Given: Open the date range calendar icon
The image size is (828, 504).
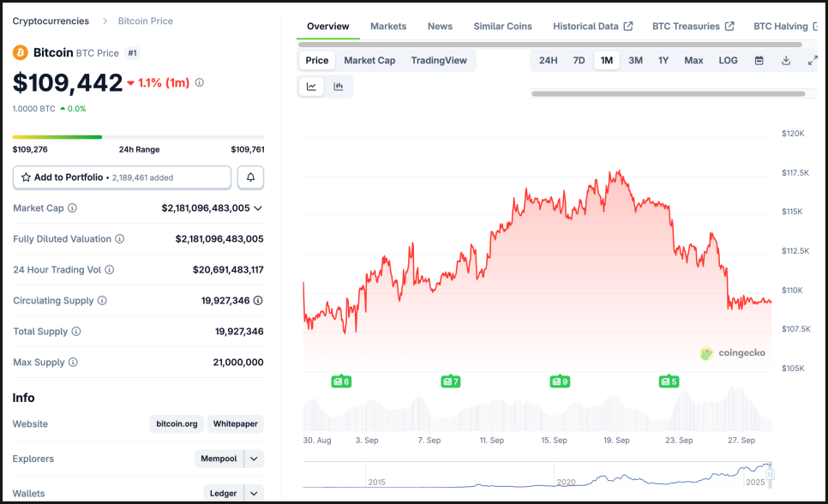Looking at the screenshot, I should coord(759,60).
